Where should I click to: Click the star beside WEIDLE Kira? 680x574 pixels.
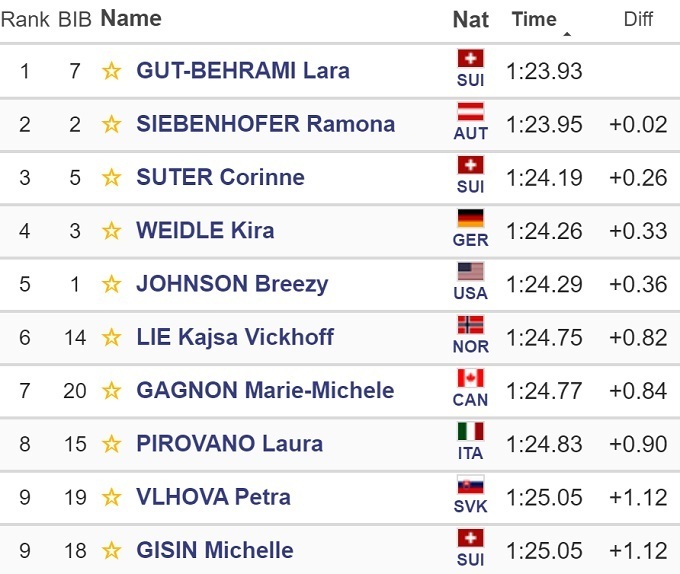click(112, 231)
